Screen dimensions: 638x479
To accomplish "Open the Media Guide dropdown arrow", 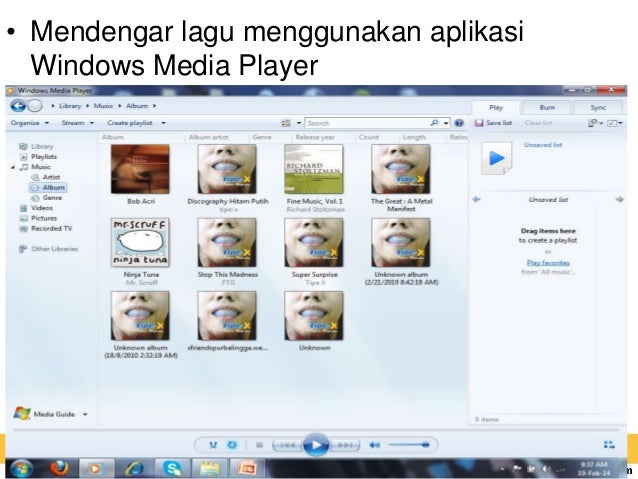I will [85, 414].
